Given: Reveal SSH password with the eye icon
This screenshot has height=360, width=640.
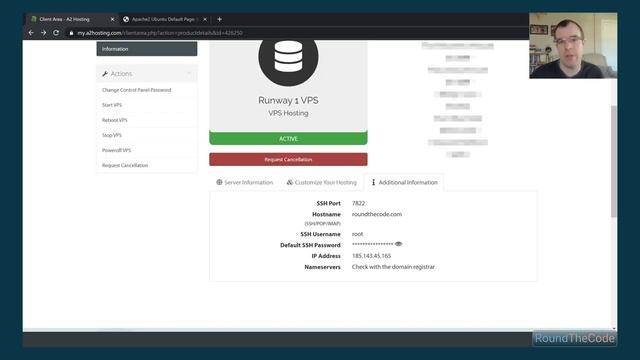Looking at the screenshot, I should point(398,244).
